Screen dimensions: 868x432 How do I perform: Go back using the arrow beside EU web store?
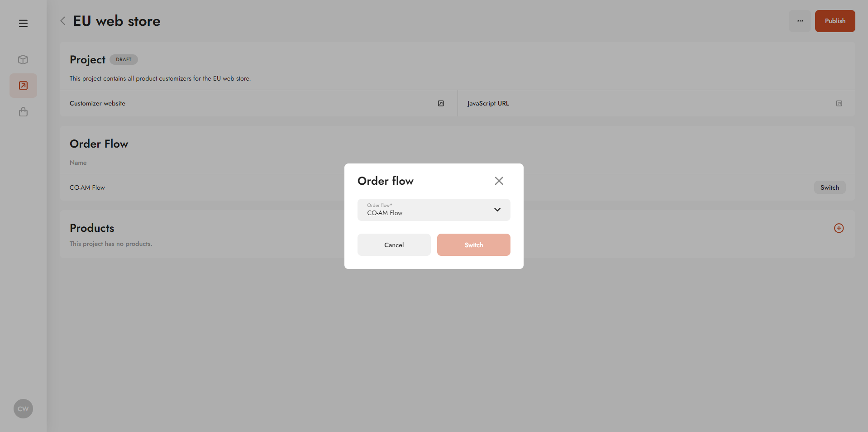63,21
